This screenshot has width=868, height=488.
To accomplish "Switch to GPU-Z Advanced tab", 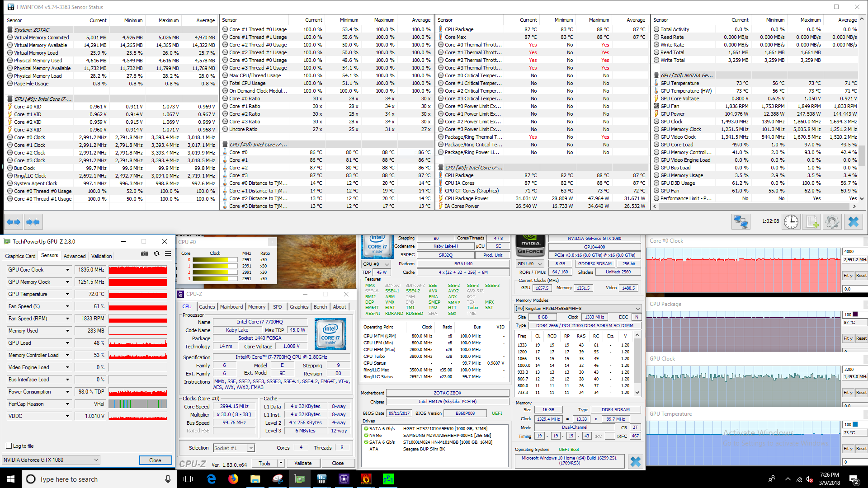I will (75, 256).
